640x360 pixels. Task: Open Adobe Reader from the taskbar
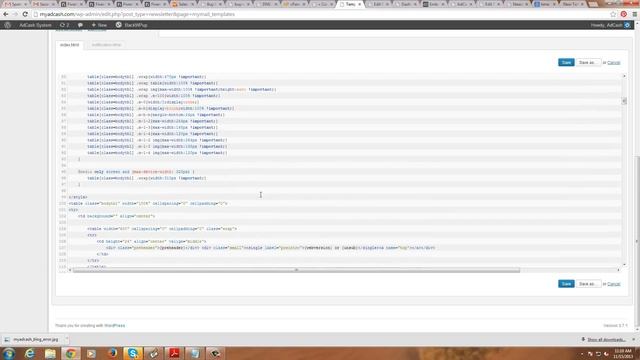(x=174, y=353)
